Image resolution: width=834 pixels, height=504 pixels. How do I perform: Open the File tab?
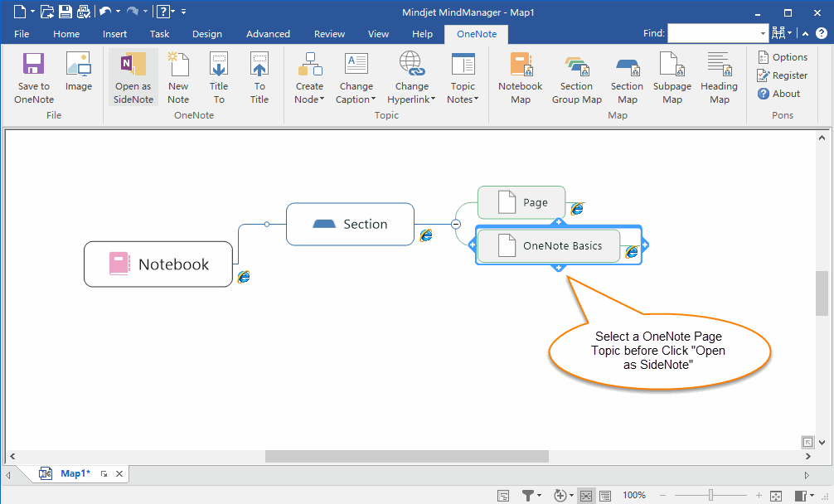click(22, 34)
